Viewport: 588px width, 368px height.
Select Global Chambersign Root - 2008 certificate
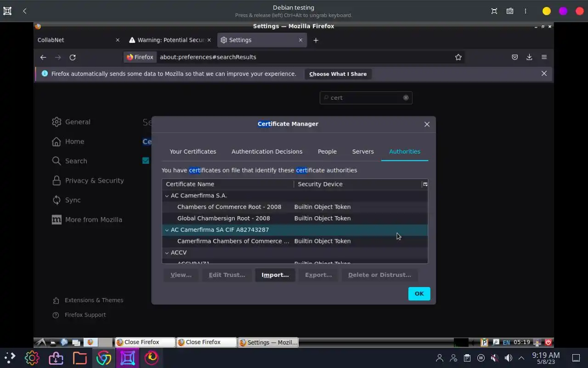click(295, 218)
